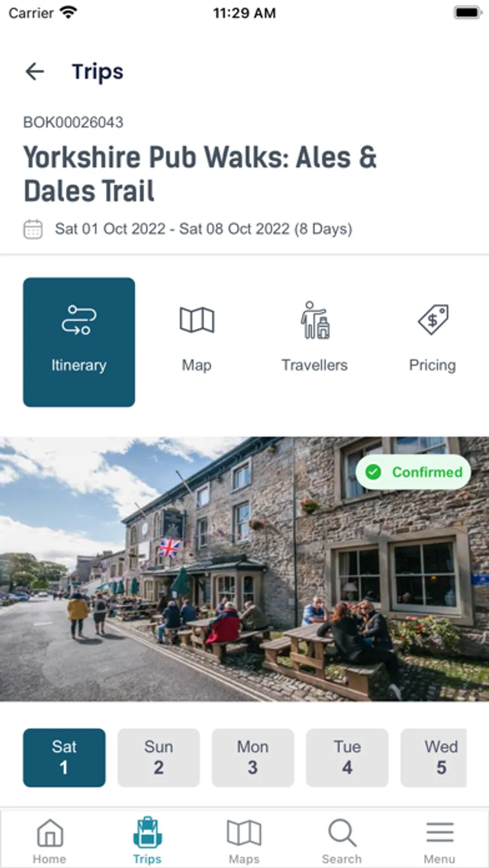Open Search in the bottom bar
This screenshot has width=489, height=868.
(x=342, y=841)
